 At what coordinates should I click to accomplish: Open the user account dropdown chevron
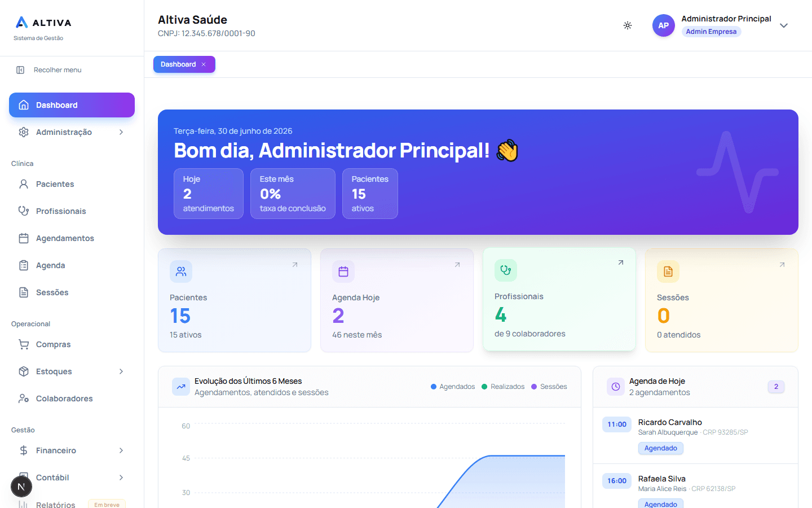(x=784, y=25)
